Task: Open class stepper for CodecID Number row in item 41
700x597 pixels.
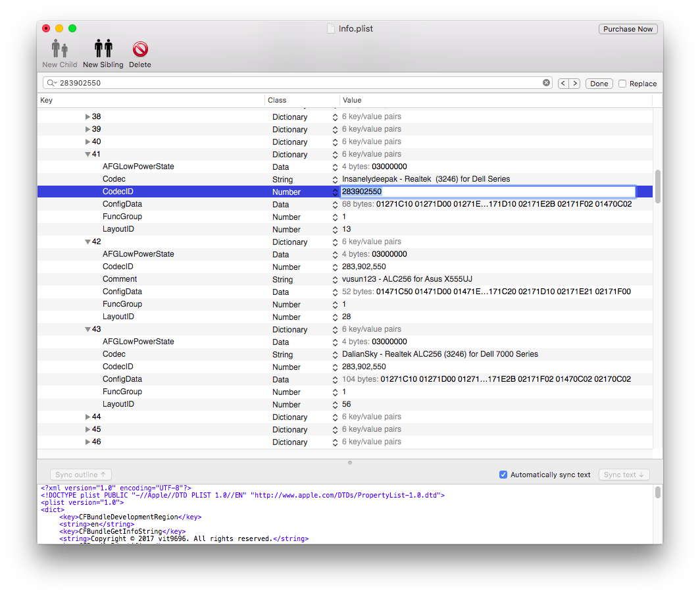Action: coord(335,192)
